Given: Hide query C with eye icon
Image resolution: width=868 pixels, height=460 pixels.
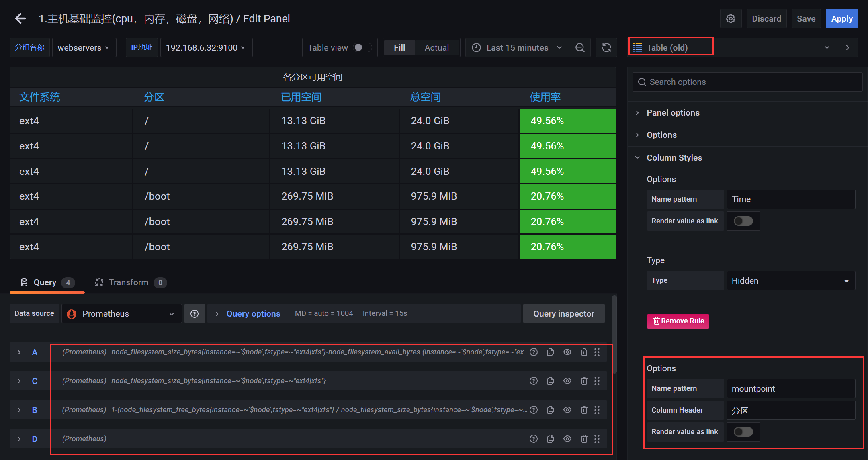Looking at the screenshot, I should tap(567, 381).
